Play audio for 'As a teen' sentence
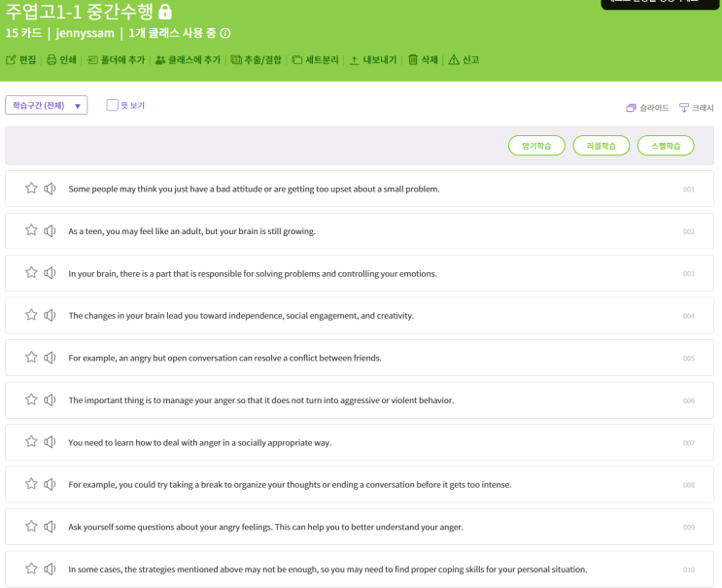Image resolution: width=722 pixels, height=588 pixels. 50,230
